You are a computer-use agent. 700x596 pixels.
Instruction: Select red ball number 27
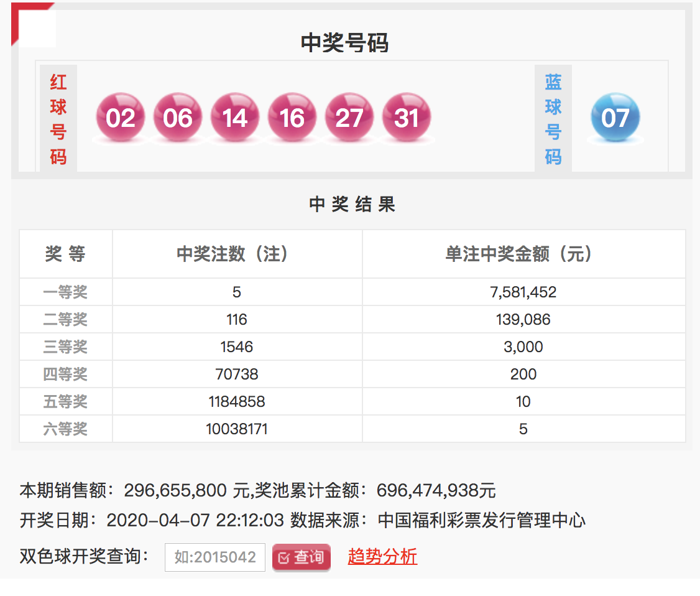349,118
